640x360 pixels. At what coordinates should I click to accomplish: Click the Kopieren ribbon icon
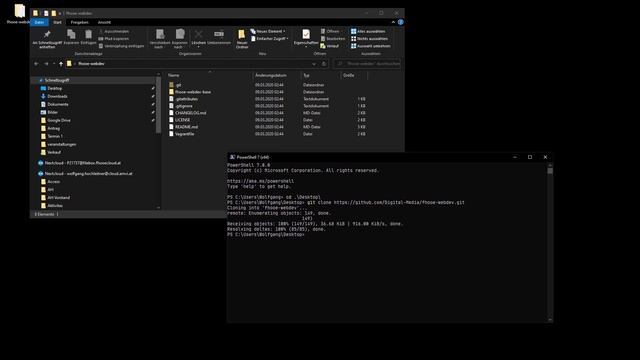pos(71,37)
